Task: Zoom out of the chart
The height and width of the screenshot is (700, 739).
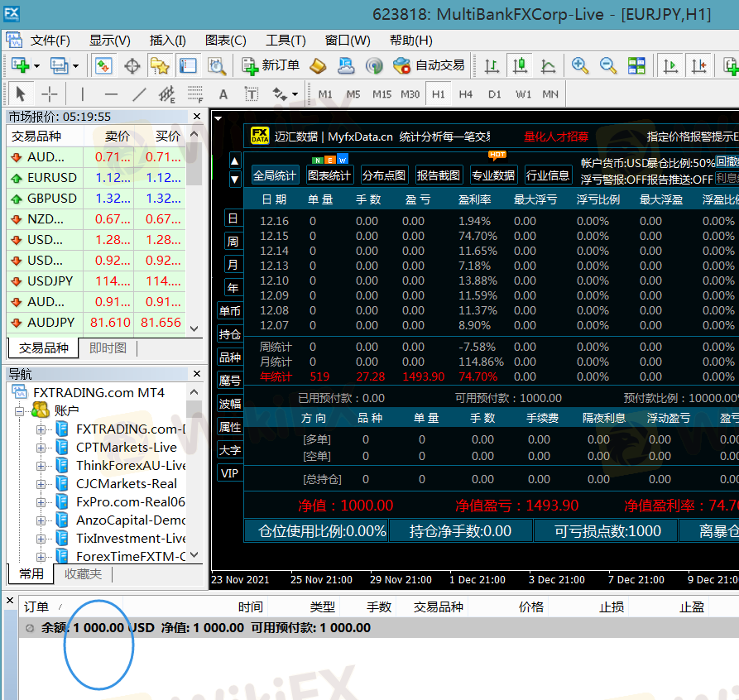Action: (x=608, y=65)
